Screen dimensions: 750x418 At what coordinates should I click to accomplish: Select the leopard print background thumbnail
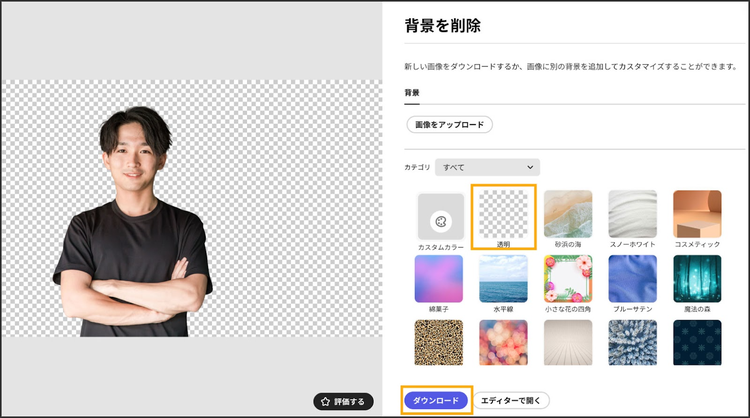pyautogui.click(x=439, y=342)
